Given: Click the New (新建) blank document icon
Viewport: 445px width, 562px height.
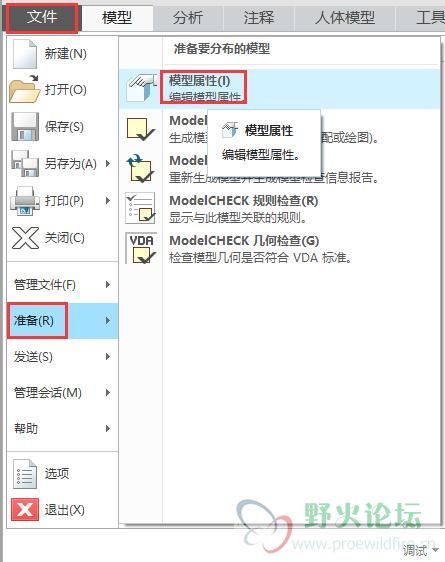Looking at the screenshot, I should coord(25,54).
